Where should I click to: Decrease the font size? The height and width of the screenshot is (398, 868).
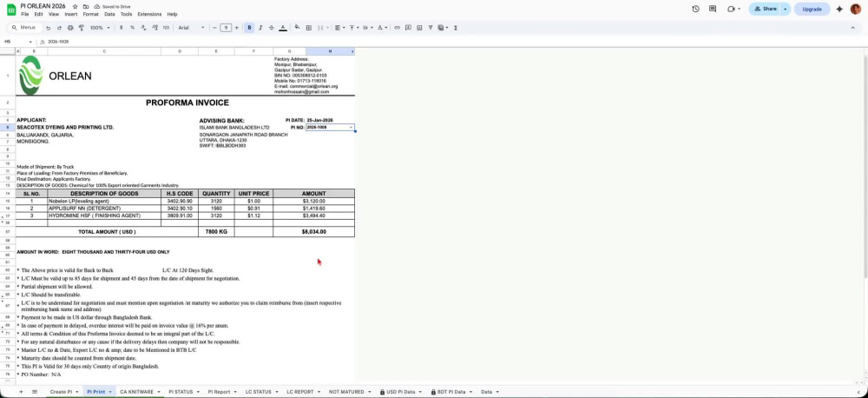pos(214,28)
